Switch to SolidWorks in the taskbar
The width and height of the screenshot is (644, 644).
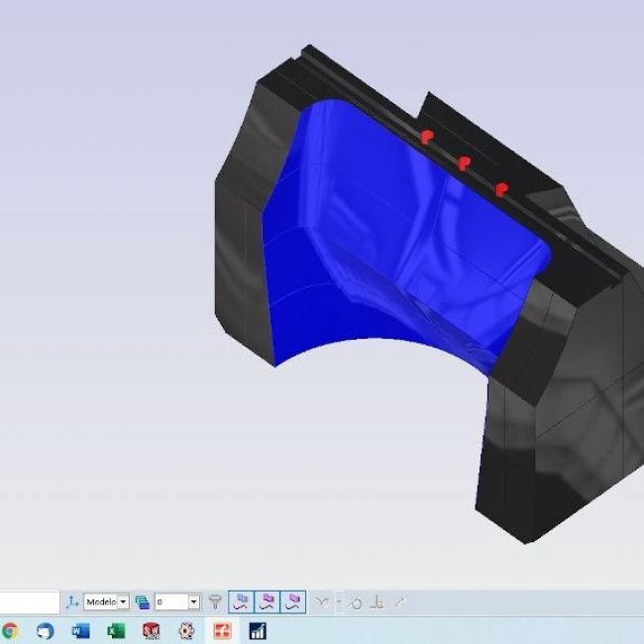click(152, 630)
